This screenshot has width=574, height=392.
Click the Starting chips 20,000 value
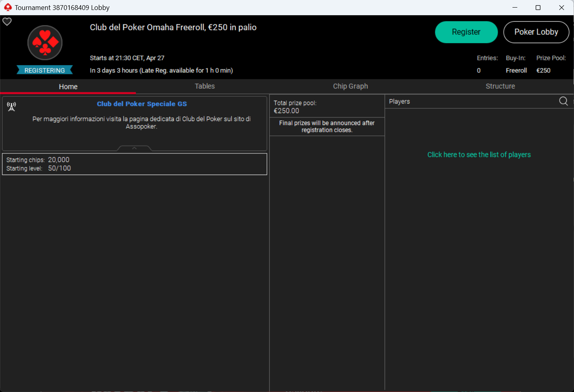(x=59, y=160)
